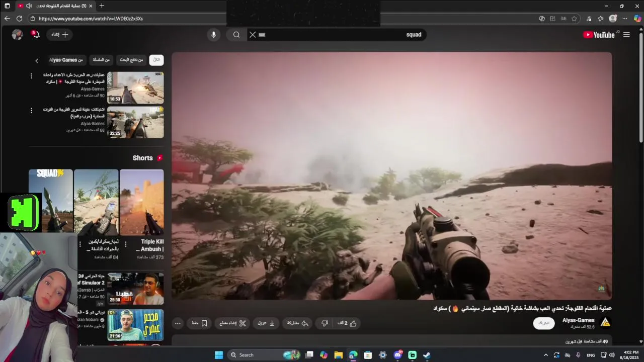The image size is (644, 362).
Task: Click the video title text below player
Action: (x=522, y=308)
